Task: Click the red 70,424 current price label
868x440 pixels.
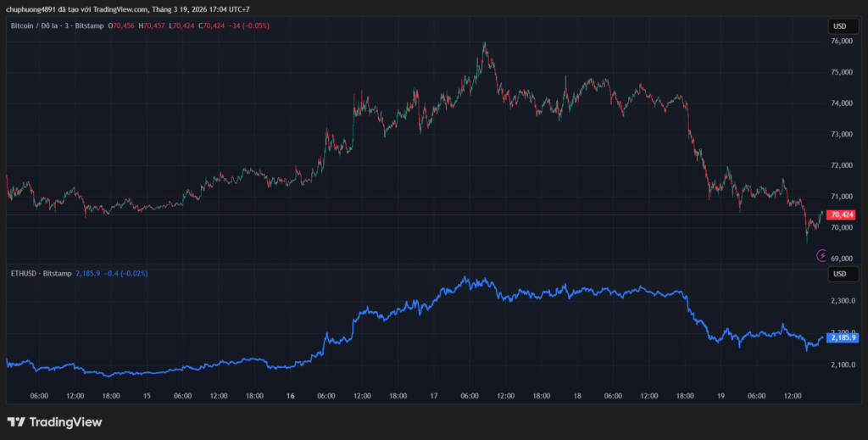Action: (842, 215)
